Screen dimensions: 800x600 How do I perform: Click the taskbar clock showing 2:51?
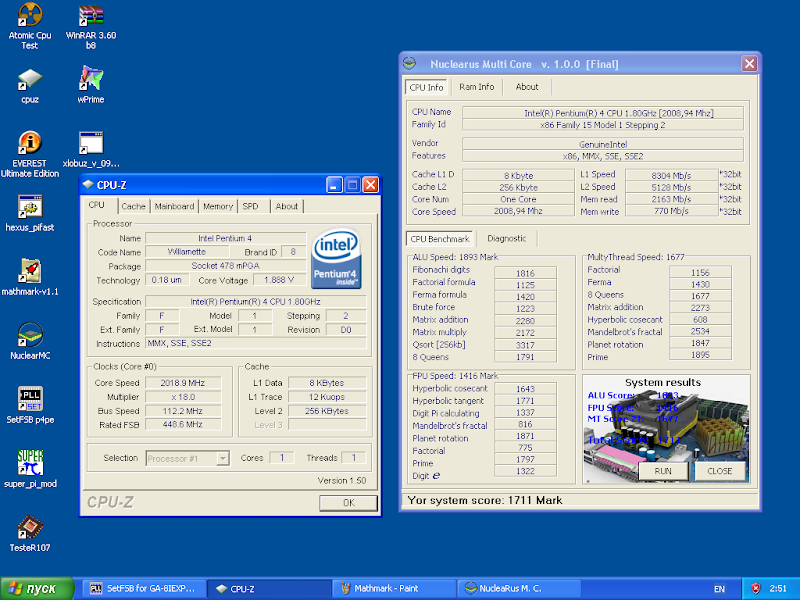778,589
